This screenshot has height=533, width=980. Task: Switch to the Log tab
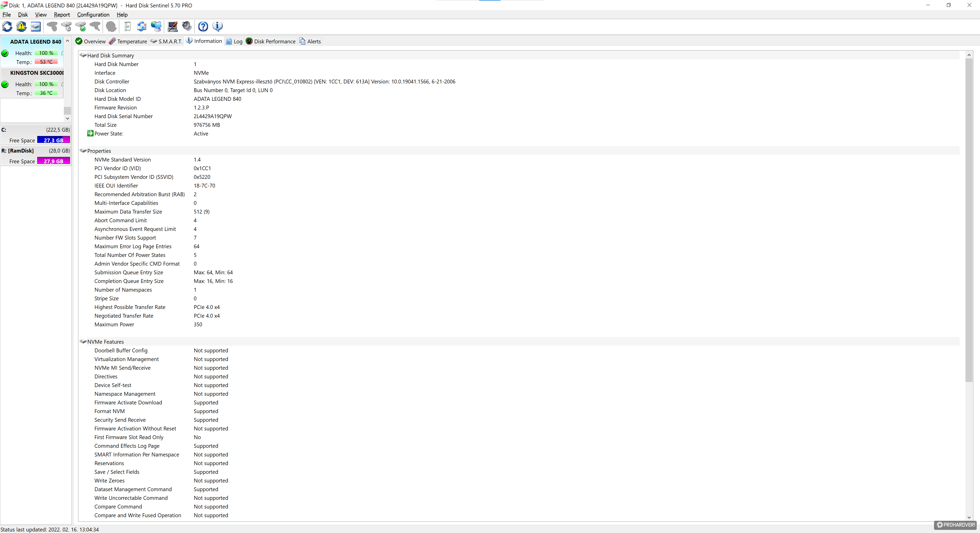pyautogui.click(x=234, y=41)
